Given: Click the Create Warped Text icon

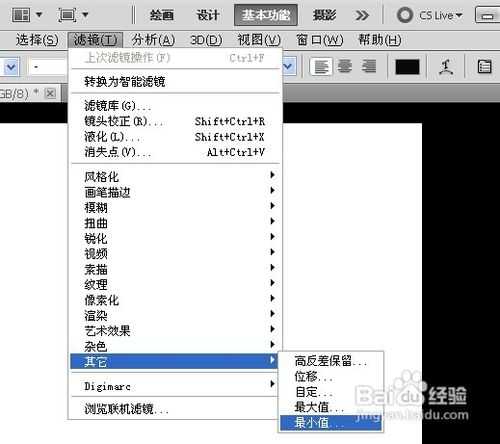Looking at the screenshot, I should click(x=446, y=67).
